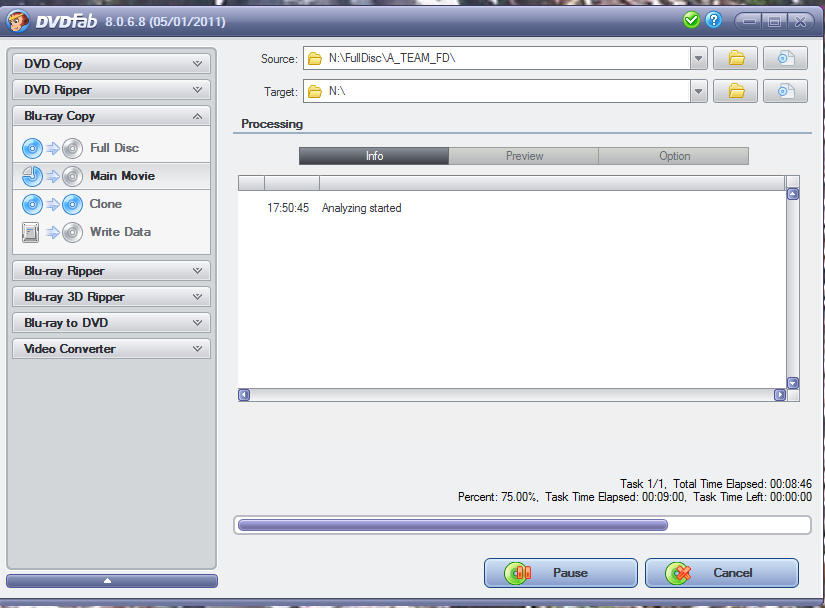Select the 'Analyzing started' log entry
The height and width of the screenshot is (608, 825).
click(361, 208)
